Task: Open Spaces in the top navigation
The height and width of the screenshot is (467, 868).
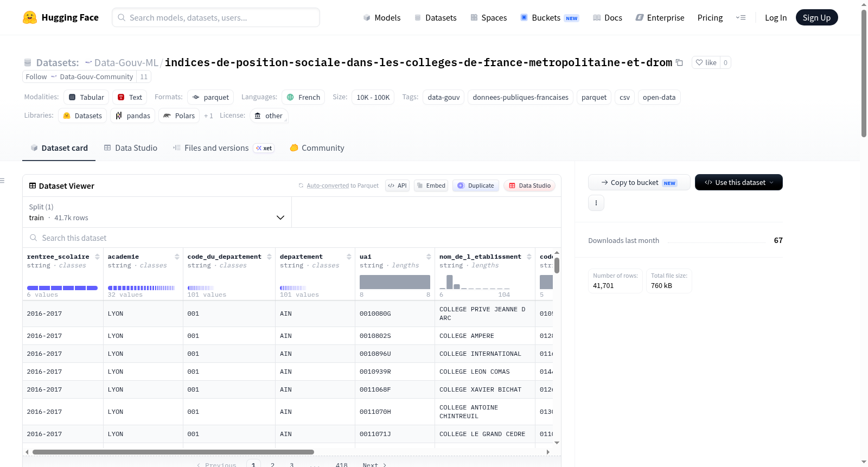Action: coord(488,17)
